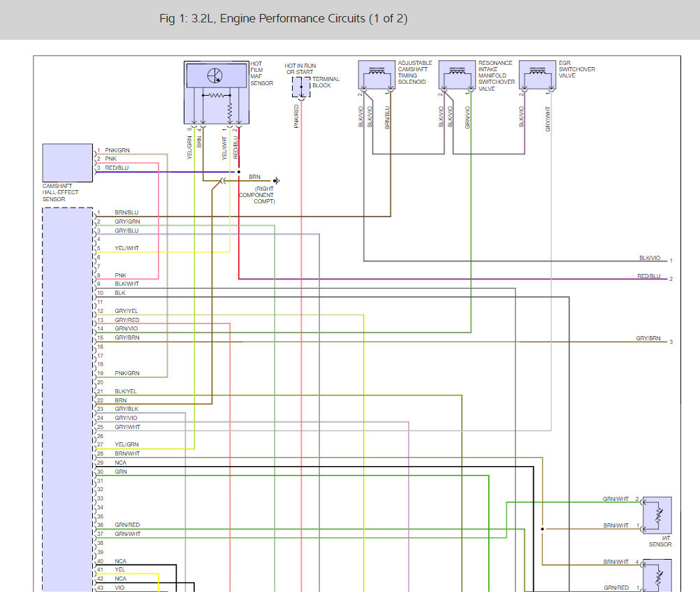The height and width of the screenshot is (596, 700).
Task: Click the figure title Engine Performance Circuits
Action: (x=284, y=19)
